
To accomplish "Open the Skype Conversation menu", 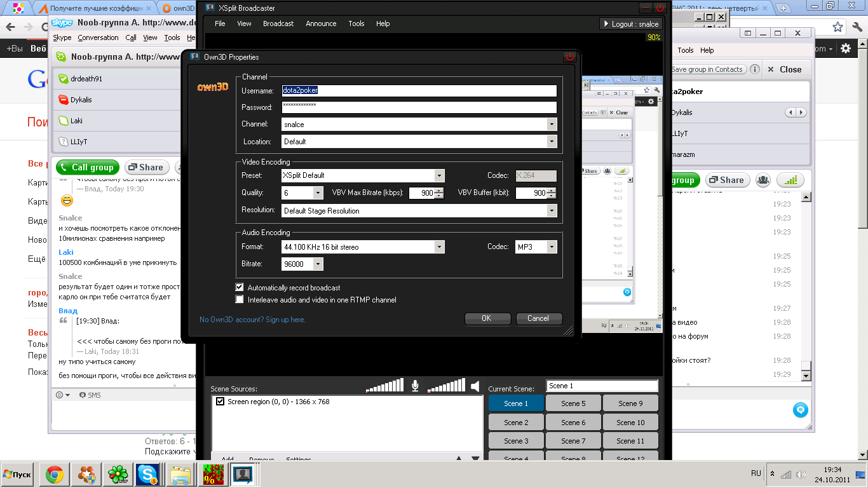I will pos(98,37).
